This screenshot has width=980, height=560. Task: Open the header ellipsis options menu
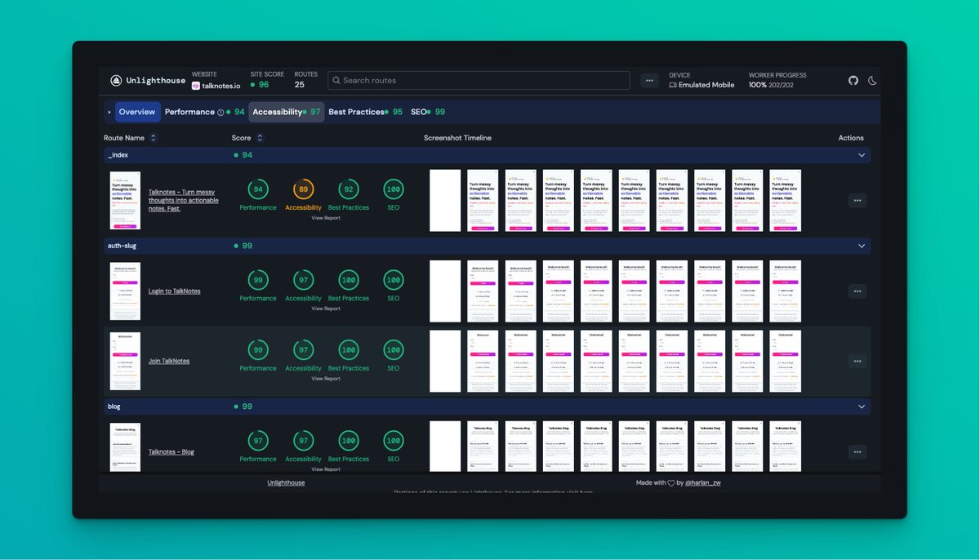click(x=649, y=81)
